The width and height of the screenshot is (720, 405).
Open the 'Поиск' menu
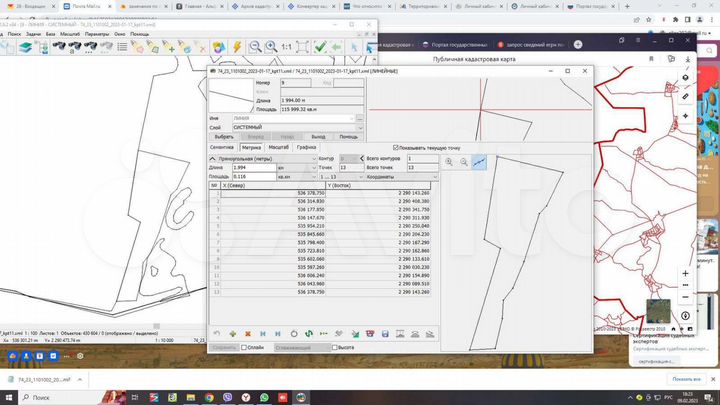14,34
